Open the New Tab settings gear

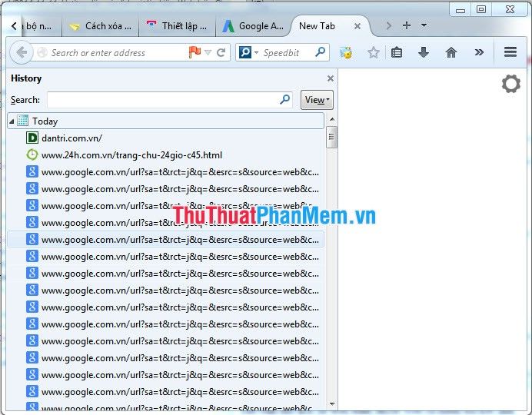pyautogui.click(x=510, y=85)
